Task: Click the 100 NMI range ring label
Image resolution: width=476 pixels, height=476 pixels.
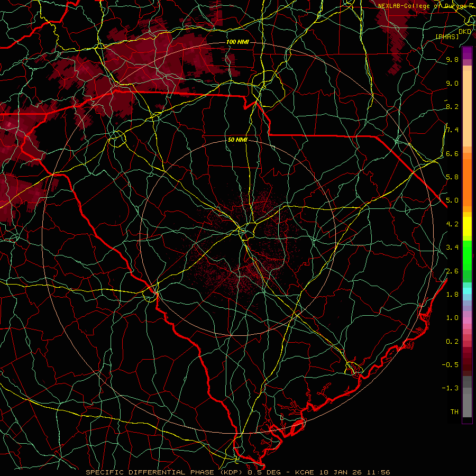Action: [237, 42]
